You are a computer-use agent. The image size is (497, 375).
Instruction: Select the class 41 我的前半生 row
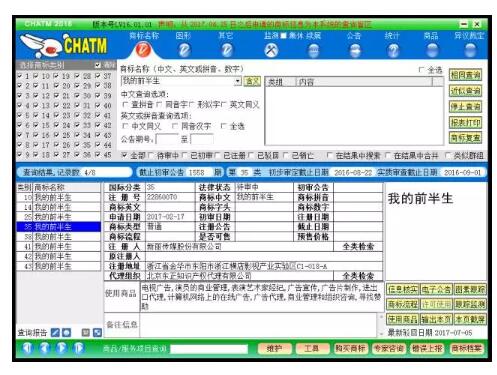[58, 247]
